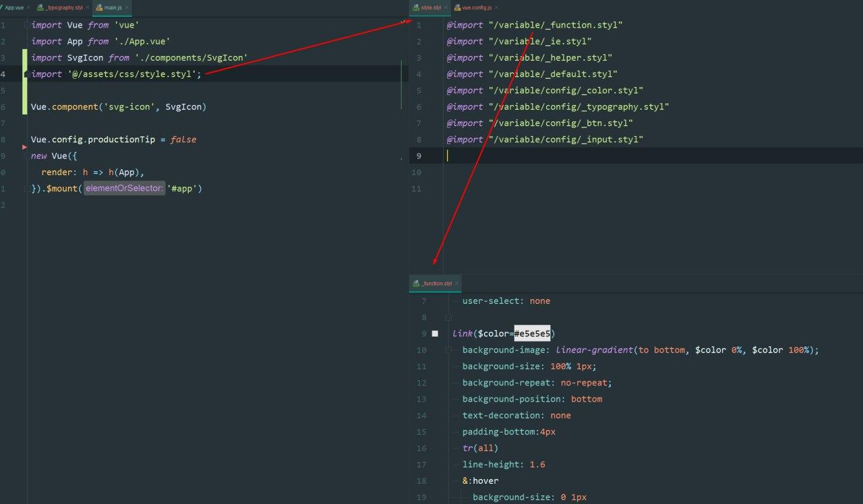Click the "/variable/config/_input.styl" import
Viewport: 863px width, 504px height.
coord(566,139)
